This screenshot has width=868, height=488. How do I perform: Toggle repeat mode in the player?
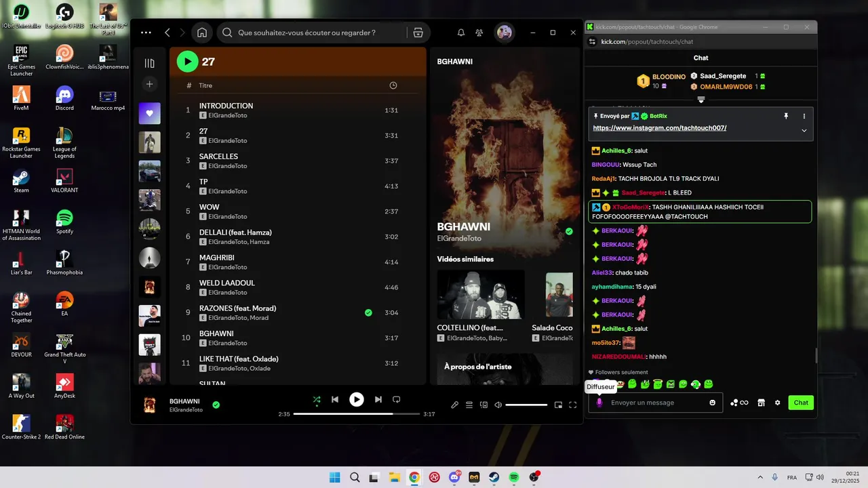(x=397, y=400)
